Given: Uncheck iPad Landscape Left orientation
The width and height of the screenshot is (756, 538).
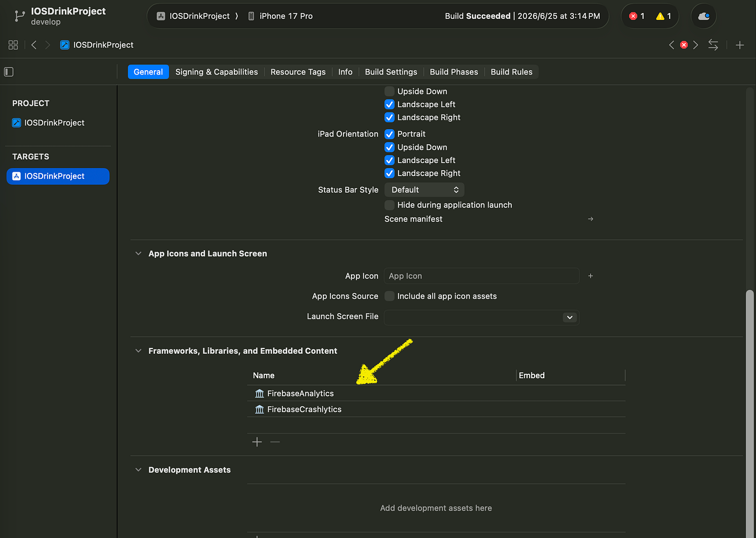Looking at the screenshot, I should (x=389, y=160).
